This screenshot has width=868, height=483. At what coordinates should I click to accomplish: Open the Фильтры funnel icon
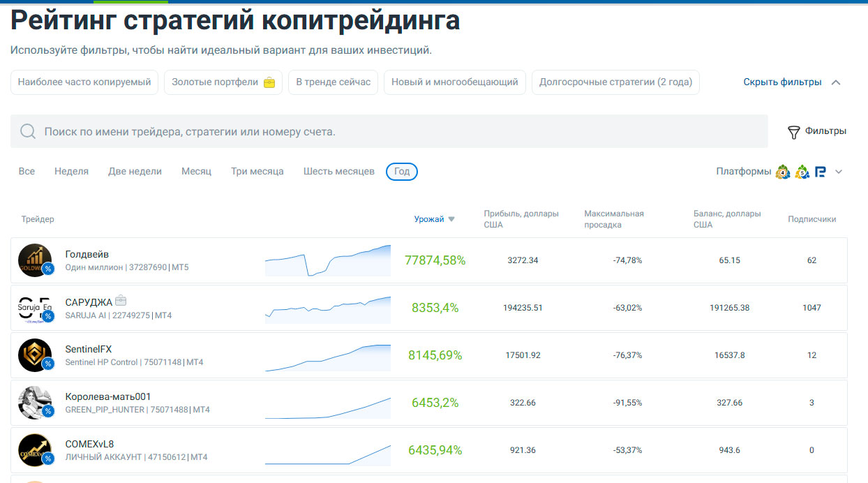tap(793, 132)
